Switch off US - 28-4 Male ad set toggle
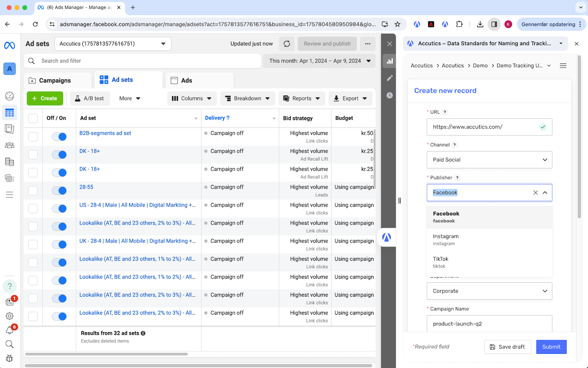 point(59,208)
